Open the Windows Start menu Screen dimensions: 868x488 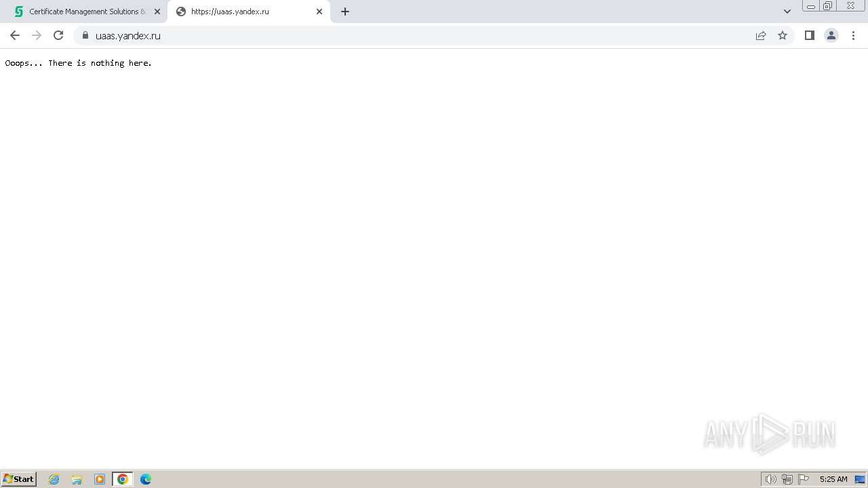pyautogui.click(x=19, y=479)
